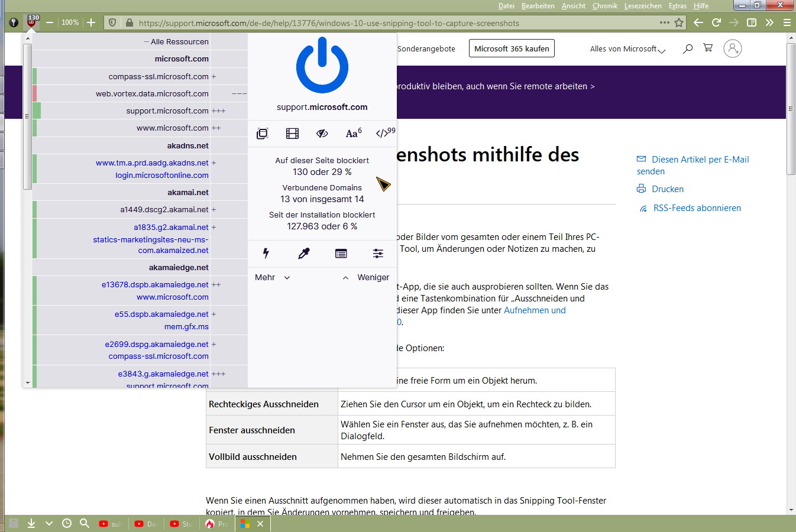
Task: Toggle uBlock big power button
Action: pos(322,65)
